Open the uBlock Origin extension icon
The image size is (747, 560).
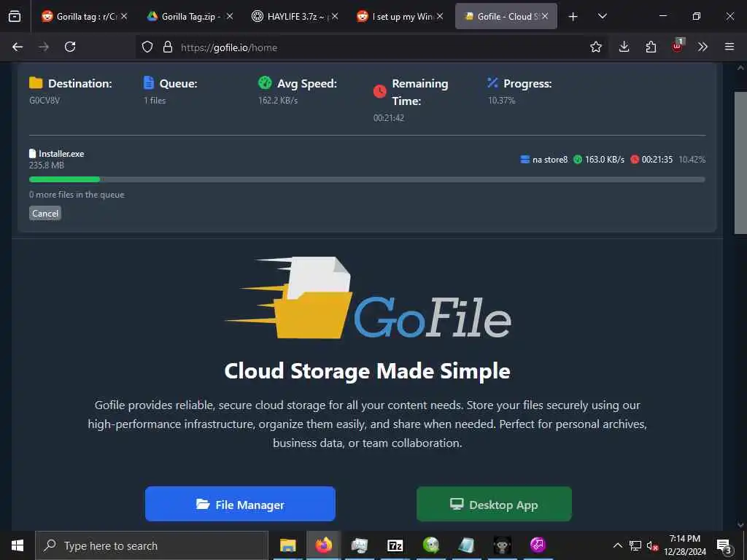tap(678, 46)
